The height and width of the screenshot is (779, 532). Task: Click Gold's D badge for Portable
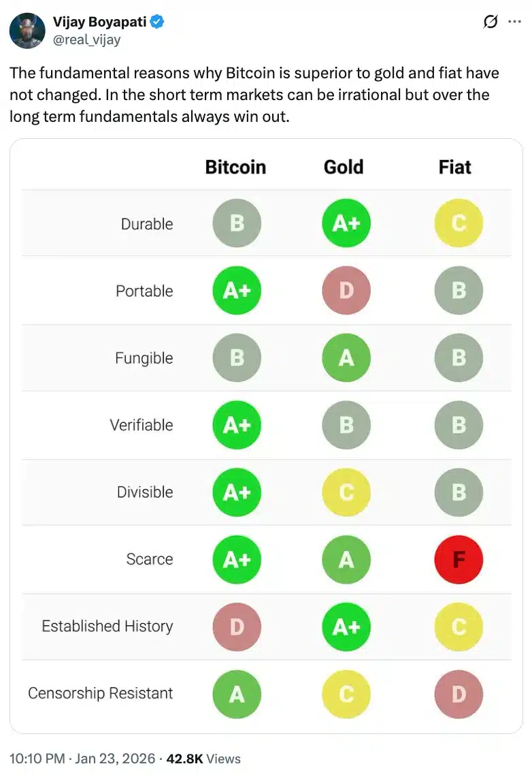tap(346, 290)
